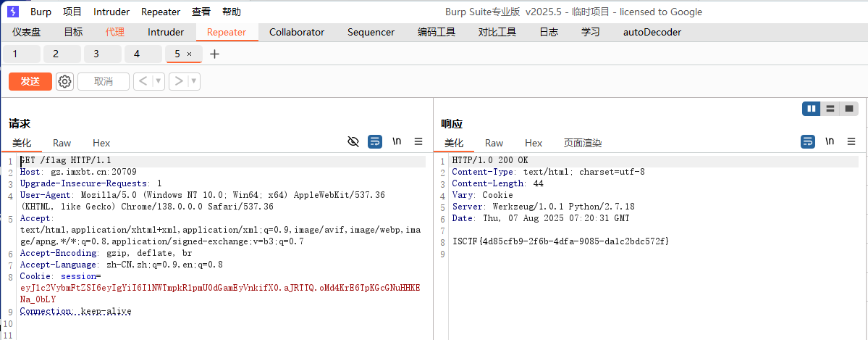Toggle hidden characters eye icon in request
The width and height of the screenshot is (868, 340).
[353, 141]
